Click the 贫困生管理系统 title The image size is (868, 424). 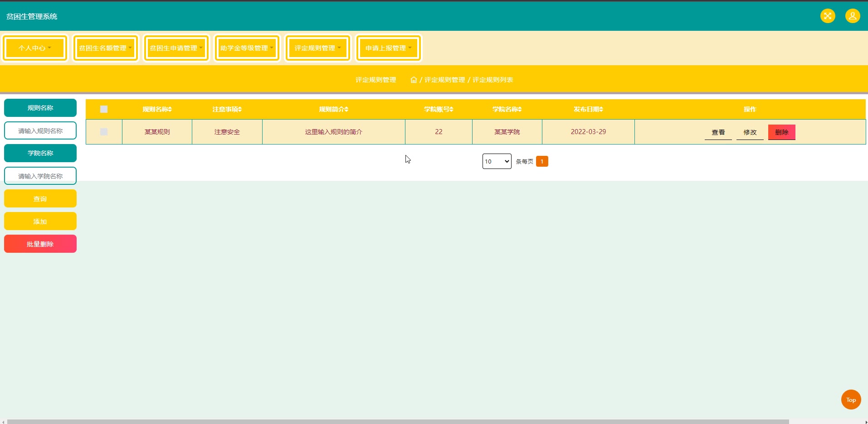tap(32, 16)
